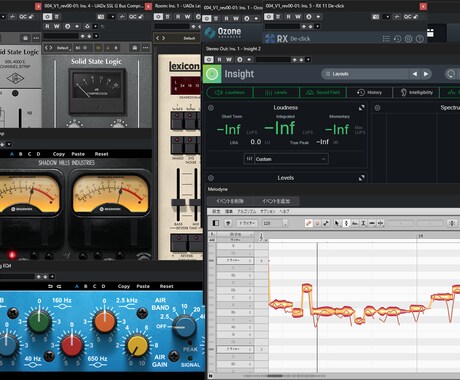The height and width of the screenshot is (380, 460).
Task: Click the Melodyne イベントを追加 button
Action: point(276,201)
